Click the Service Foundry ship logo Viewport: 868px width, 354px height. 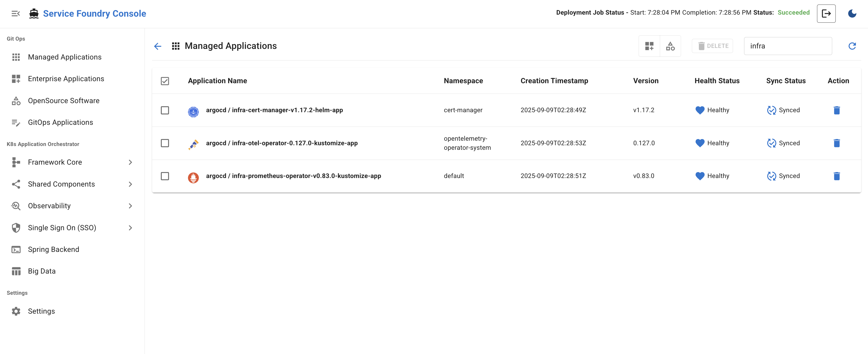point(34,13)
